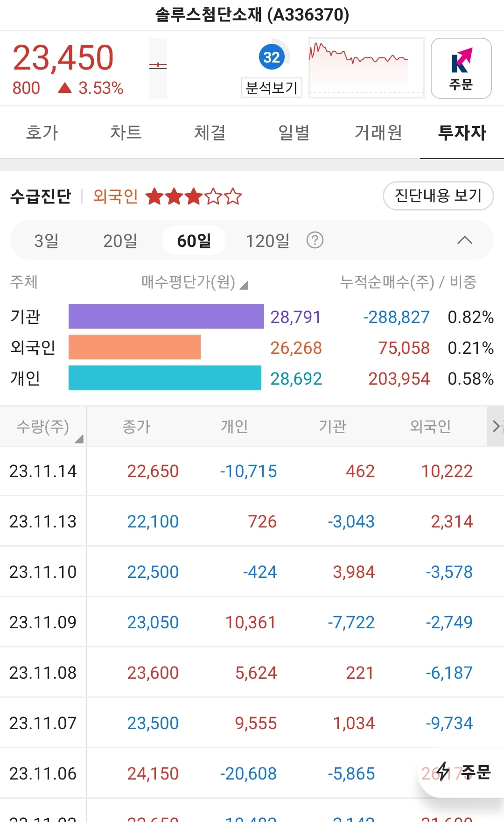
Task: Go to the 거래원 tab
Action: click(x=378, y=133)
